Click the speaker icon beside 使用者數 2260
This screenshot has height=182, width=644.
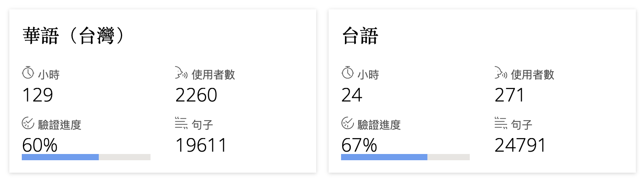coord(182,73)
